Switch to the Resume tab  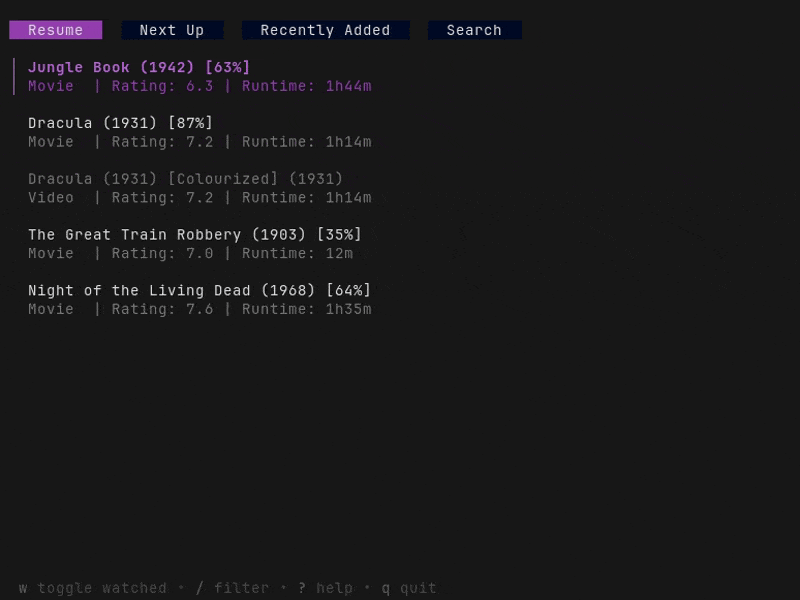point(56,30)
